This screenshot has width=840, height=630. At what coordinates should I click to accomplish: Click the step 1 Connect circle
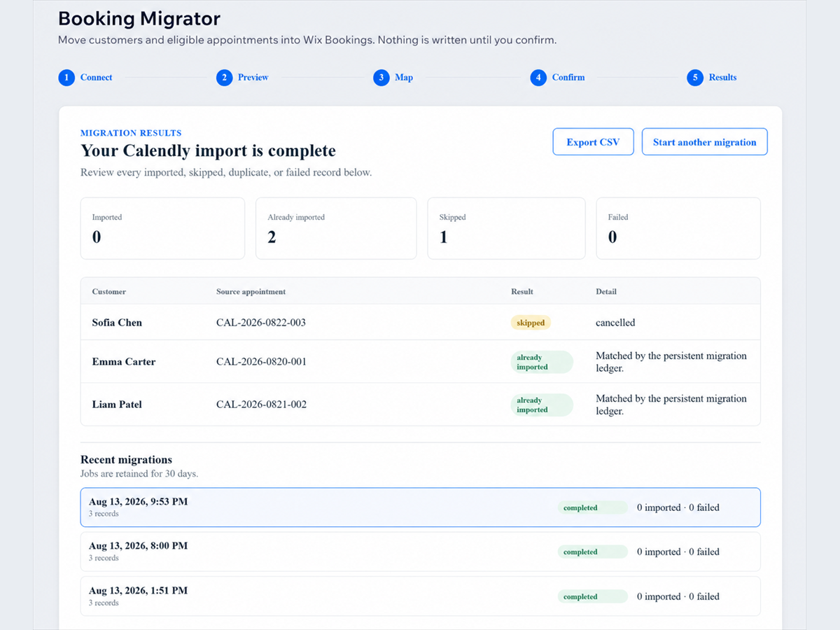66,78
